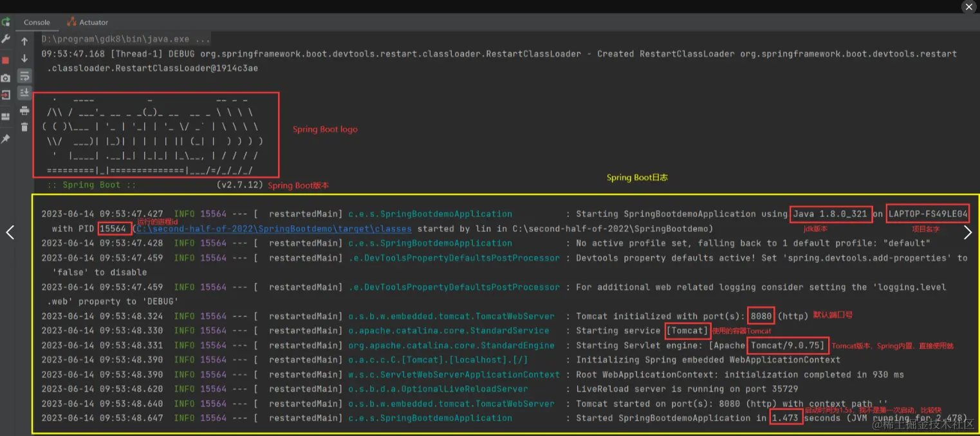This screenshot has width=980, height=436.
Task: Click o.a.c.c.C.[Tomcat].[localhost].[/] logger name
Action: point(438,360)
